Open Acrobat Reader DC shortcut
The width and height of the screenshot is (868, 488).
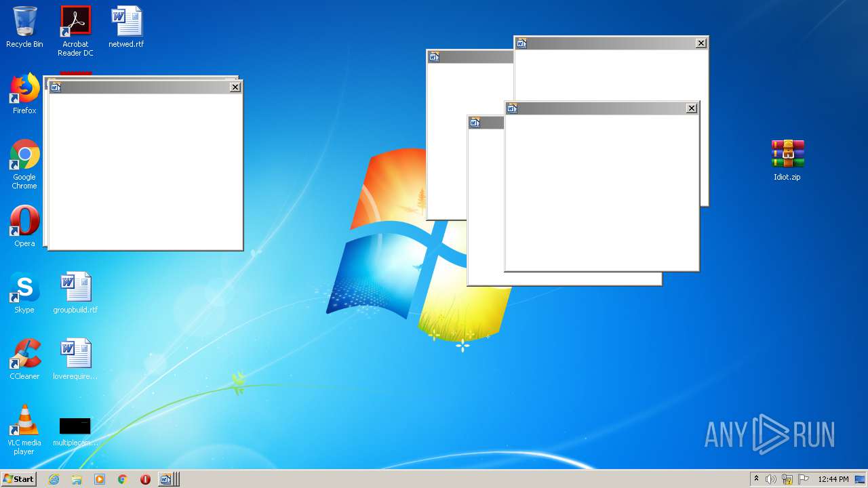coord(75,30)
